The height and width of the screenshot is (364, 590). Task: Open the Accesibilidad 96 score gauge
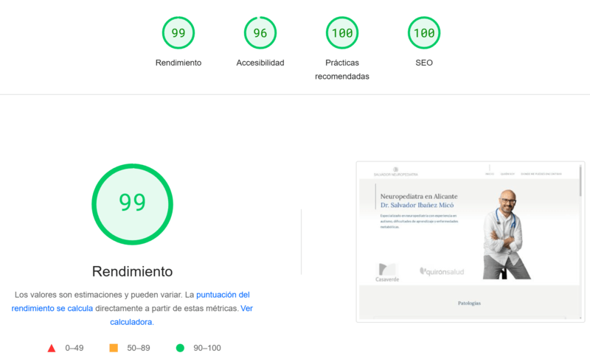[260, 32]
